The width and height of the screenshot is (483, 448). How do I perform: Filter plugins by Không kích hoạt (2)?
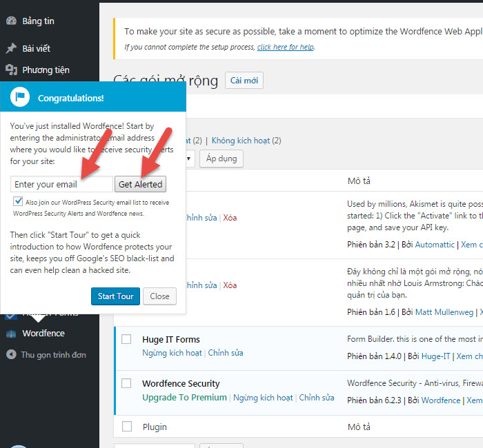pyautogui.click(x=246, y=140)
